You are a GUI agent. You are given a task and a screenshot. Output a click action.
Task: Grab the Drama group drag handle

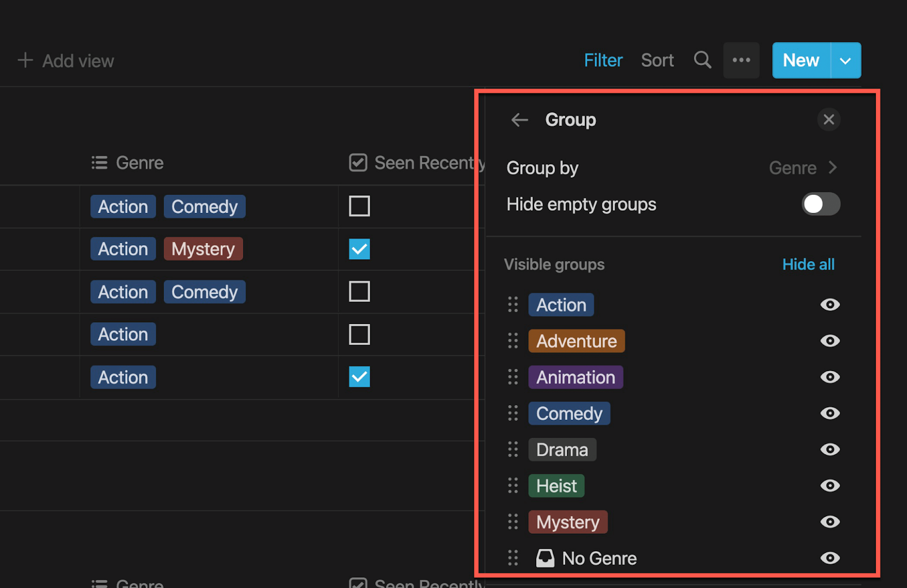click(x=513, y=450)
